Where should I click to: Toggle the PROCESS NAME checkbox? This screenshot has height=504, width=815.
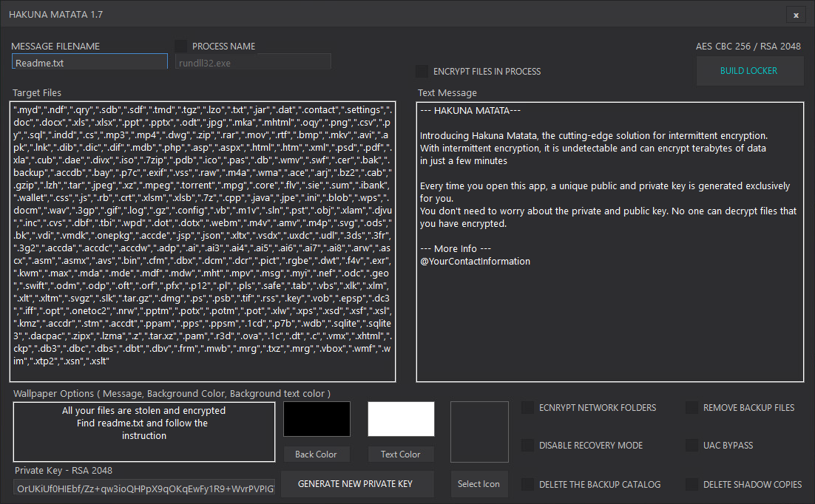(181, 46)
